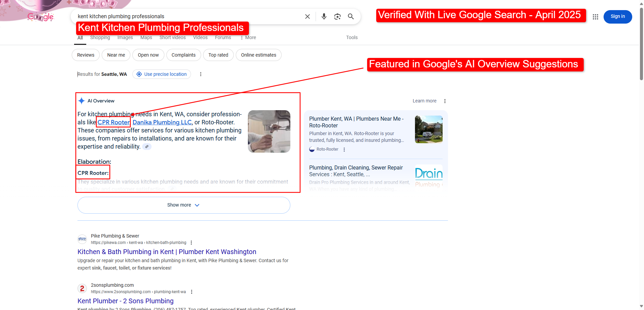Click the page vertical scrollbar thumb
This screenshot has width=644, height=310.
(641, 44)
